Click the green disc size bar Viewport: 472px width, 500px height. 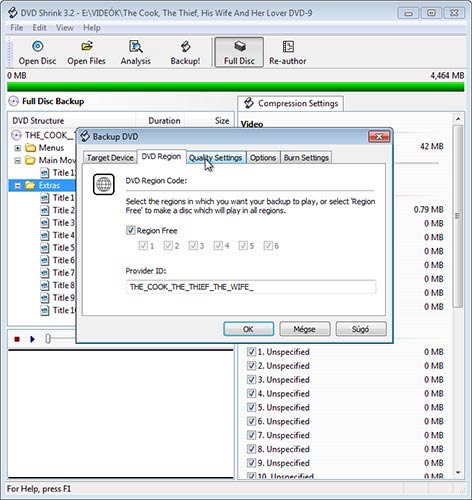pyautogui.click(x=236, y=87)
